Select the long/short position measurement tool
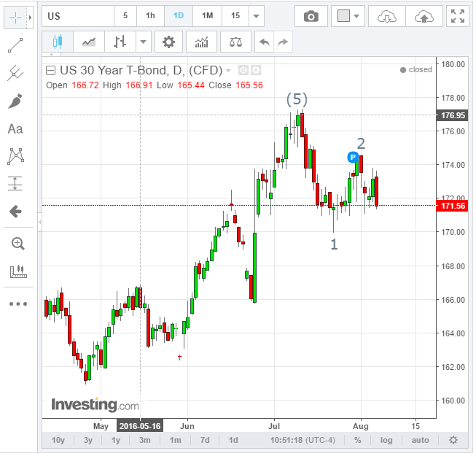Screen dimensions: 476x456 point(15,183)
